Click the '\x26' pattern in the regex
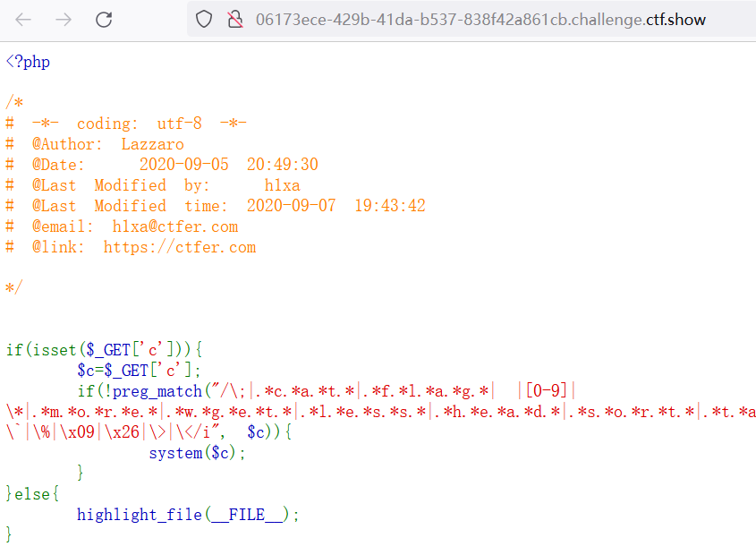Viewport: 756px width, 555px height. tap(123, 432)
